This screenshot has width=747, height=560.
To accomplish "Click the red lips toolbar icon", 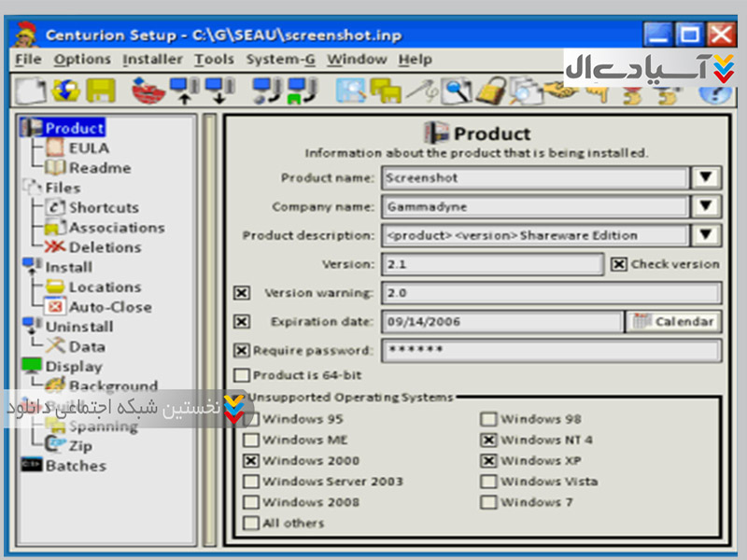I will (146, 91).
